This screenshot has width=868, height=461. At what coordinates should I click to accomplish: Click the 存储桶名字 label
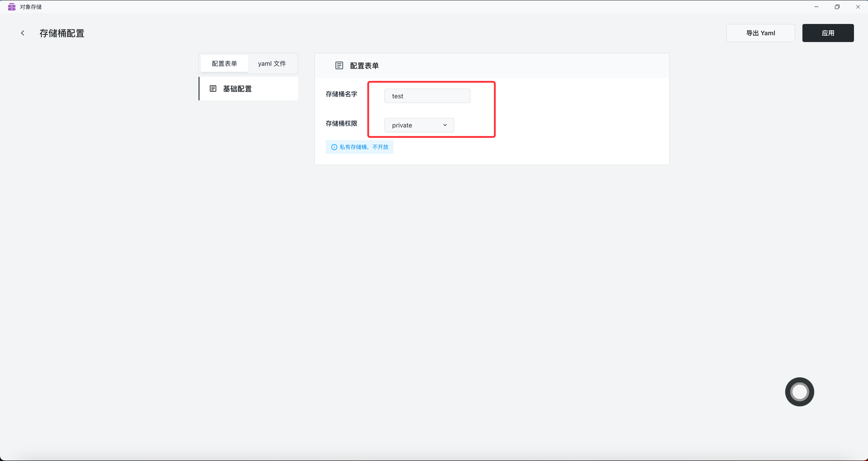[x=341, y=94]
